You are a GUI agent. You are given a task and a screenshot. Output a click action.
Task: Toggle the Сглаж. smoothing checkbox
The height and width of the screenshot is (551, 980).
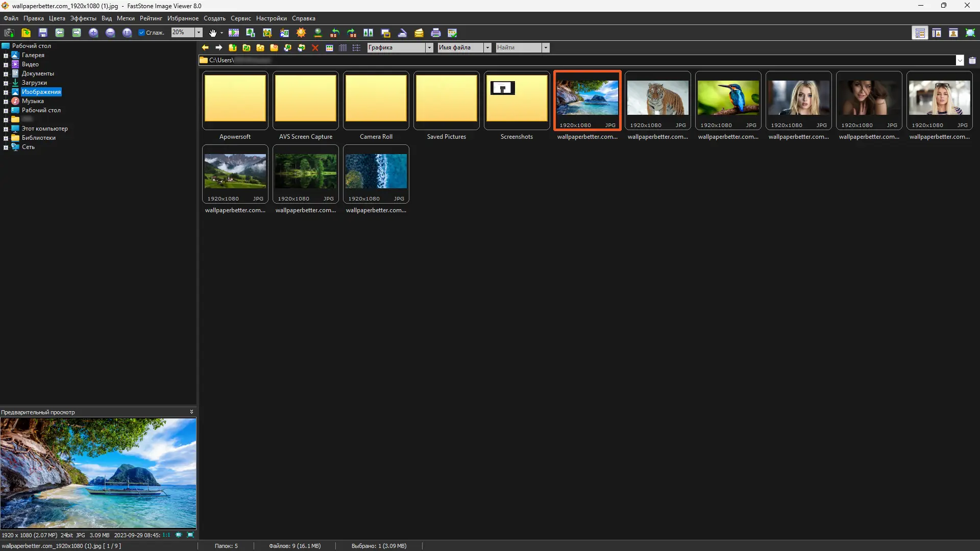tap(142, 33)
